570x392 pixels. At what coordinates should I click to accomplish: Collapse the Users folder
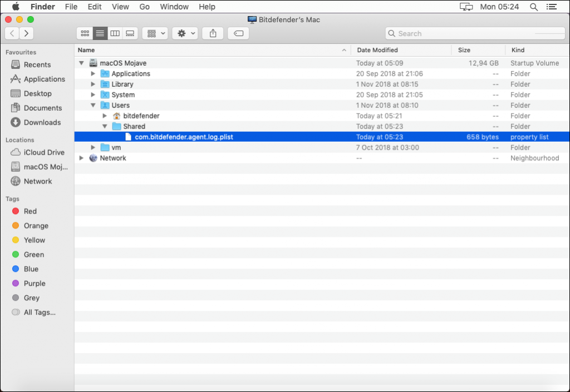click(x=93, y=105)
